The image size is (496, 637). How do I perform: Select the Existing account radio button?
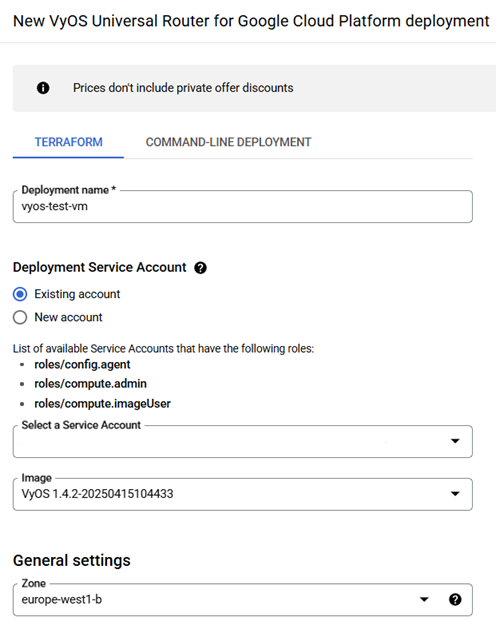click(20, 294)
